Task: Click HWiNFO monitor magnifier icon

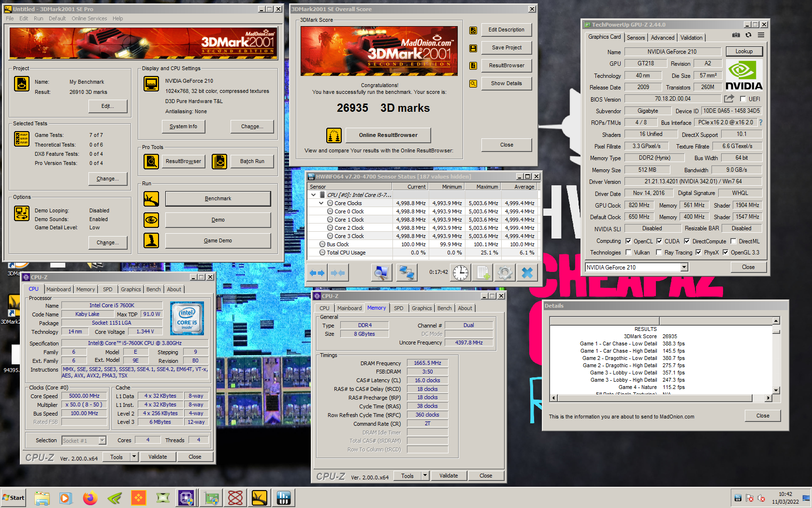Action: pos(381,273)
